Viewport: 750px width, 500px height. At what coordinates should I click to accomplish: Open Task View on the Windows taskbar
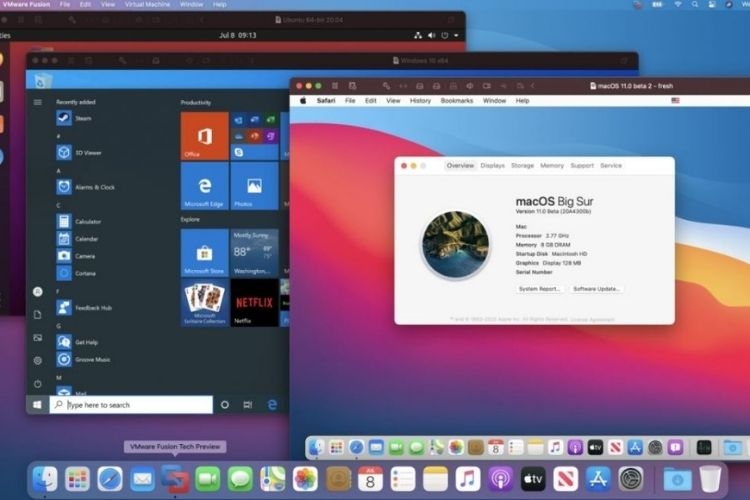click(247, 405)
